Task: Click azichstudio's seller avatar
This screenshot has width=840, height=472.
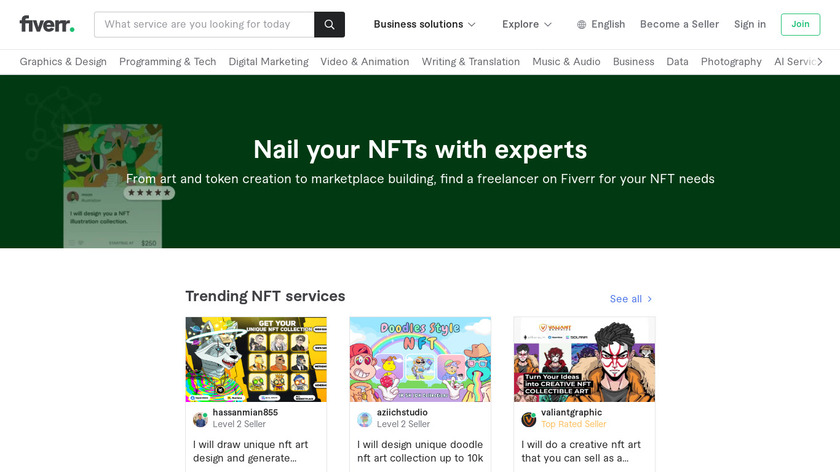Action: (x=365, y=419)
